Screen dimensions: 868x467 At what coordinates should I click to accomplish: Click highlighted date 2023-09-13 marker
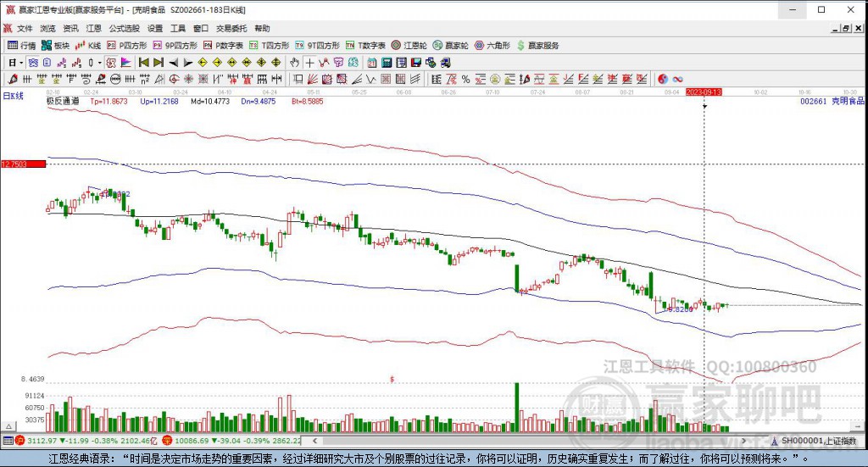(704, 92)
